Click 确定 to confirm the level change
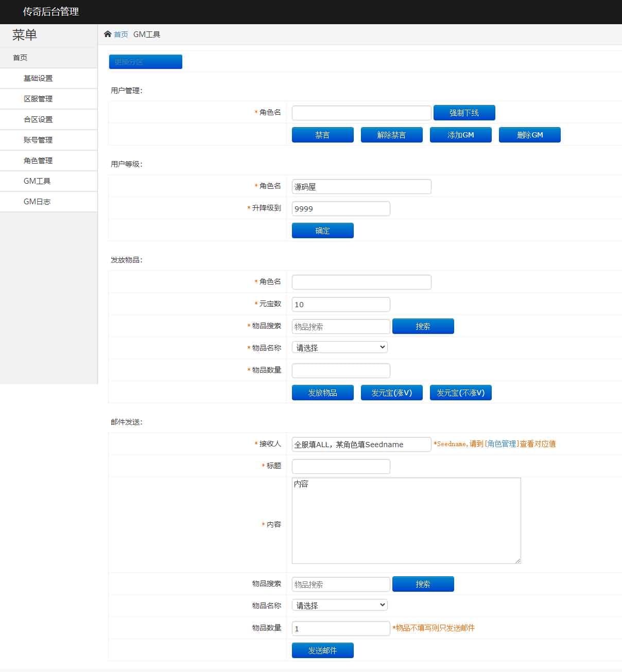 [x=322, y=231]
